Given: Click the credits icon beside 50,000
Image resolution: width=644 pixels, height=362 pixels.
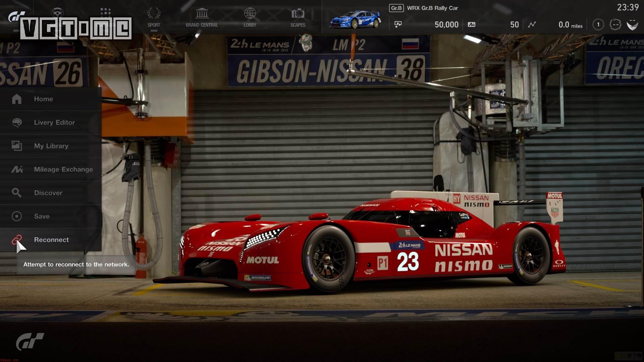Looking at the screenshot, I should [x=398, y=24].
